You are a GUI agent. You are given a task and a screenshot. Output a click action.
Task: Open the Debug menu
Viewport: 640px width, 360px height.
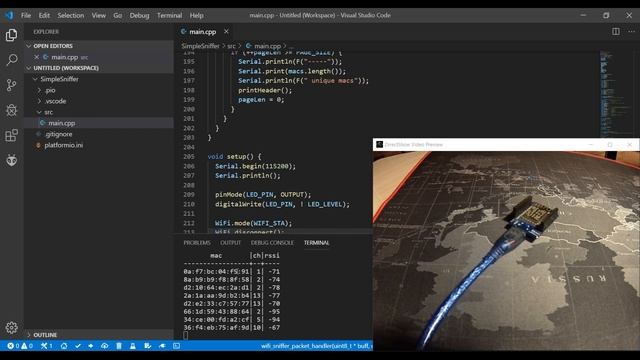(139, 15)
